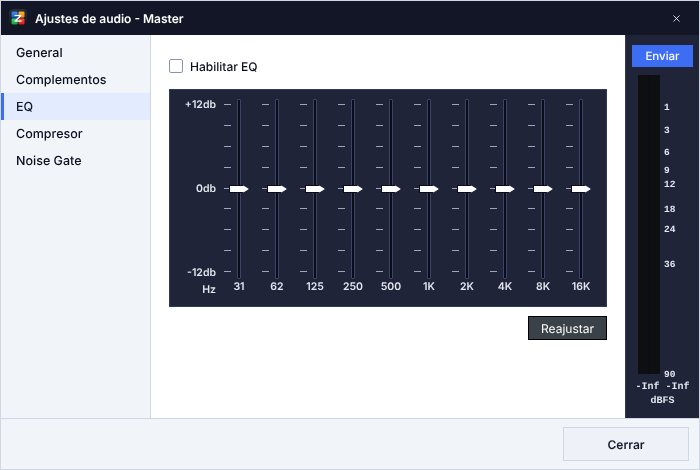Click the dBFS label under meter
The height and width of the screenshot is (470, 700).
click(x=662, y=399)
